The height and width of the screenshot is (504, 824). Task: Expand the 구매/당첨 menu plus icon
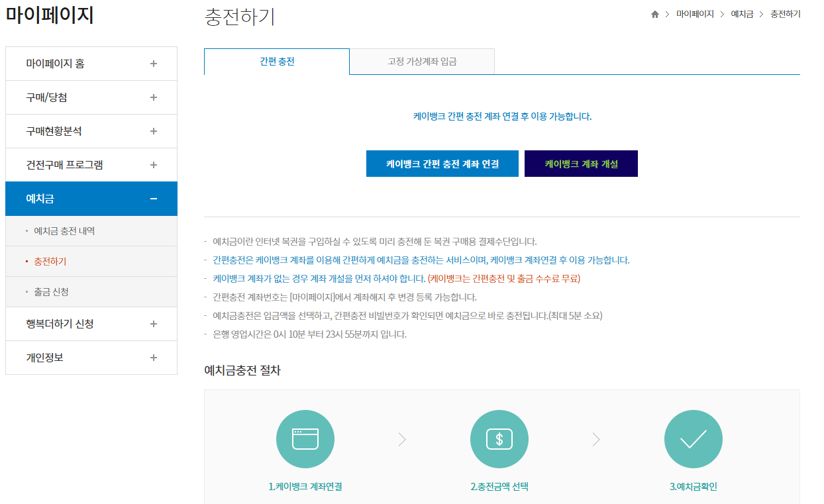[x=154, y=97]
